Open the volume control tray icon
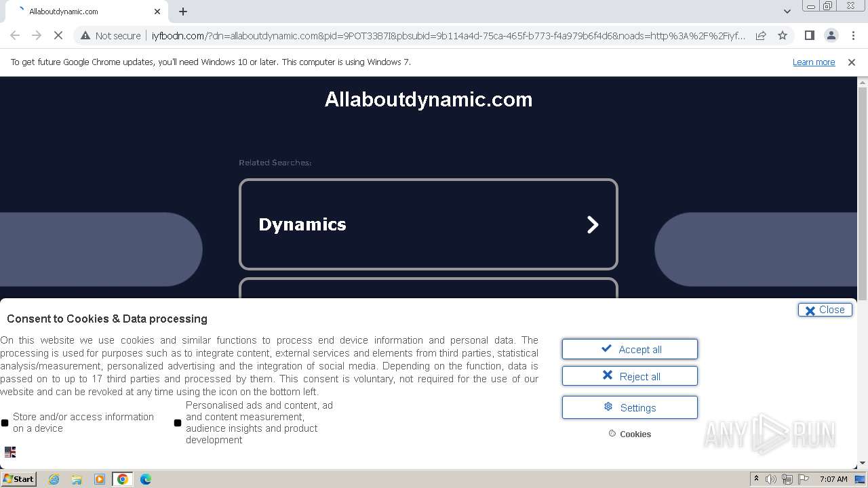The image size is (868, 488). click(771, 479)
